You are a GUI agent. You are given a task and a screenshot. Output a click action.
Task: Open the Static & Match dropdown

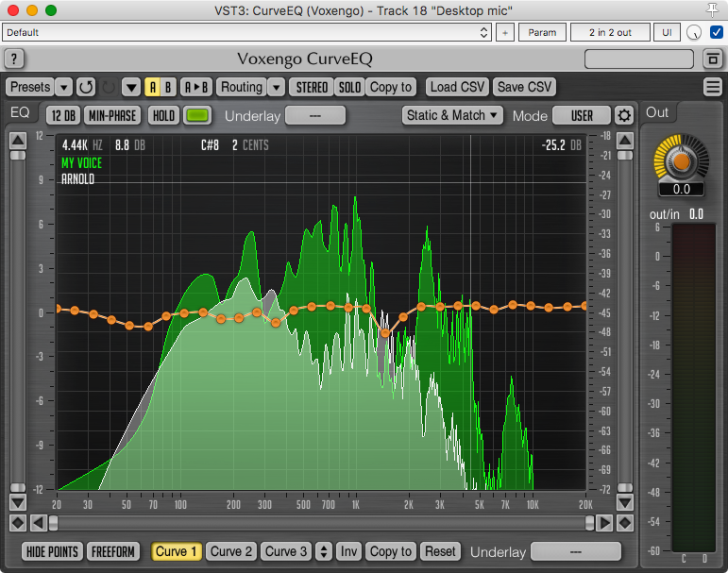pyautogui.click(x=452, y=116)
